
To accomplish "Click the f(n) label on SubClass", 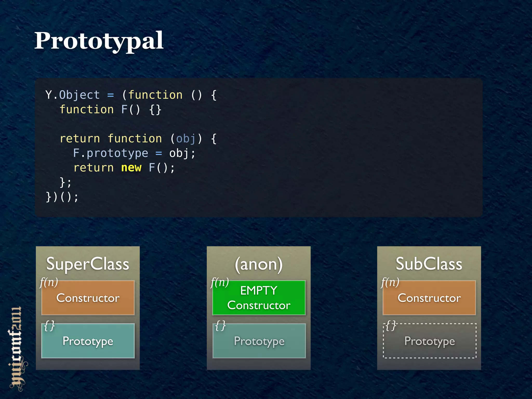I will (x=390, y=282).
